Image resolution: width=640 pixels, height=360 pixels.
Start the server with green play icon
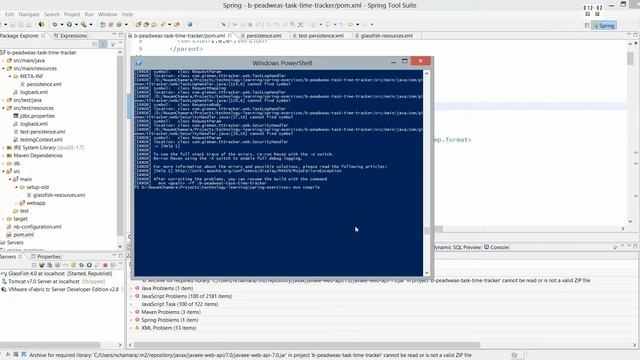[x=89, y=265]
